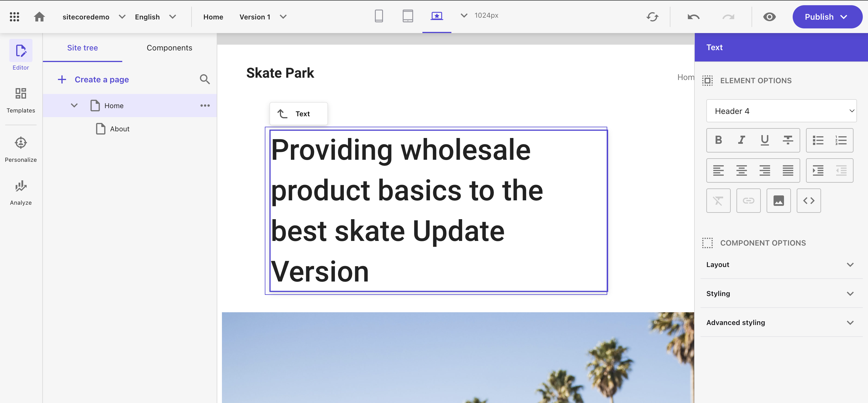
Task: Insert an image into text
Action: tap(779, 201)
